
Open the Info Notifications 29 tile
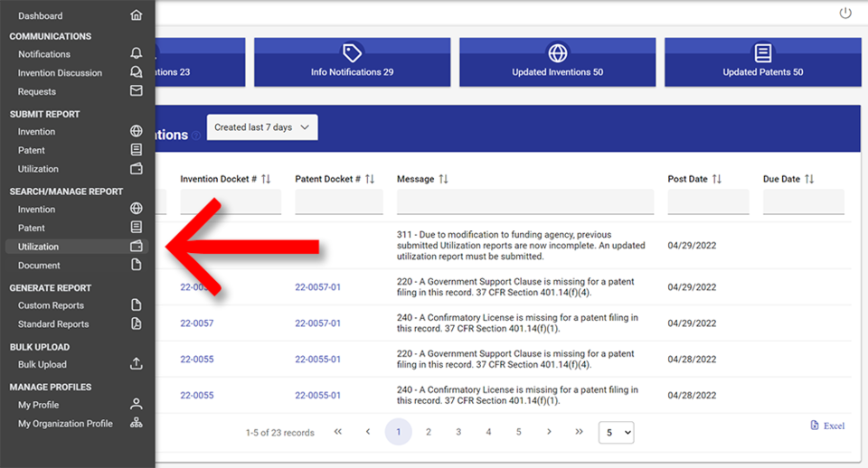[352, 61]
